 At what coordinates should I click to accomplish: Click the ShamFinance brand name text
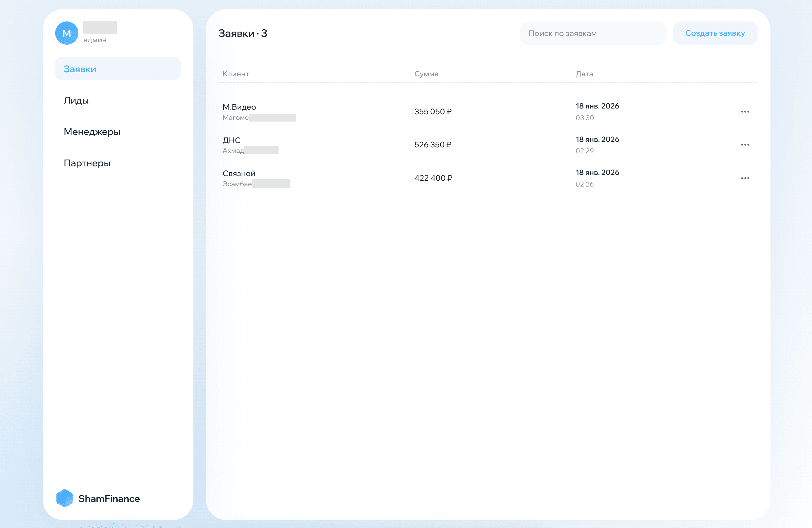tap(109, 499)
